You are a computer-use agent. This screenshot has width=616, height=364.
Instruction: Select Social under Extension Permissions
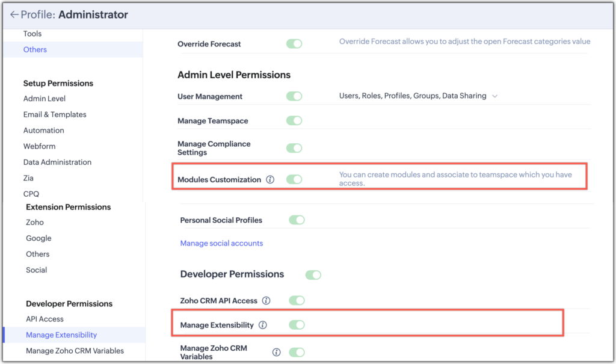click(x=36, y=270)
